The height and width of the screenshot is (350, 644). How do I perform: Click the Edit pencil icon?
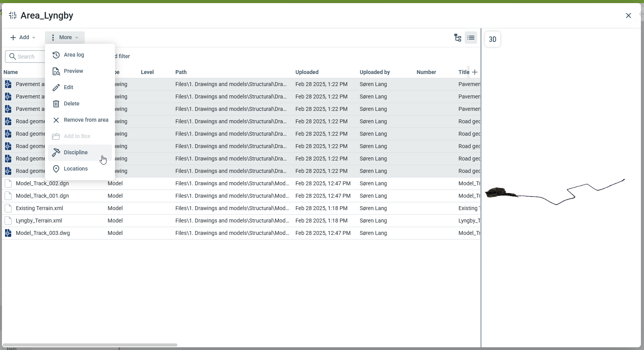(56, 88)
